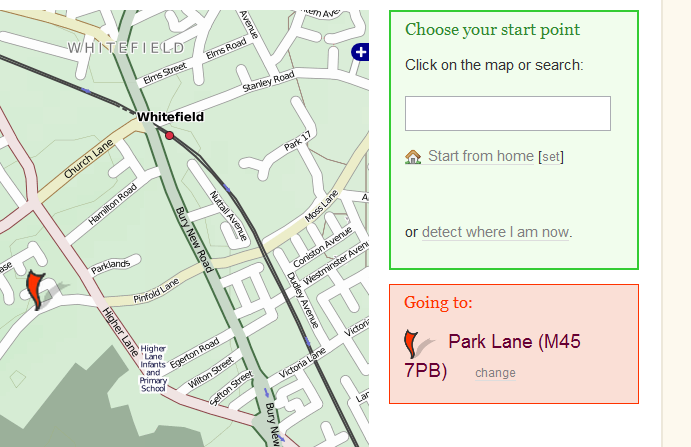
Task: Click the start point search field
Action: click(507, 114)
